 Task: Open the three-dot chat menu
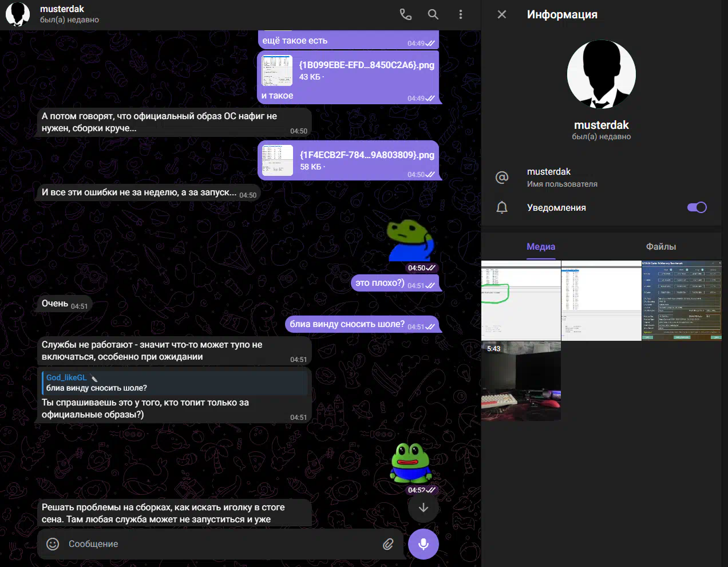[461, 14]
